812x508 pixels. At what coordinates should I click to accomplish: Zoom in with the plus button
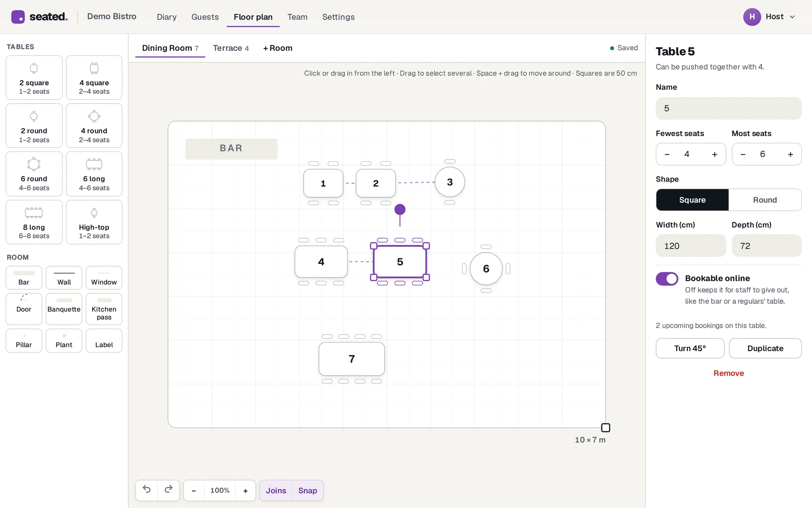[x=246, y=490]
